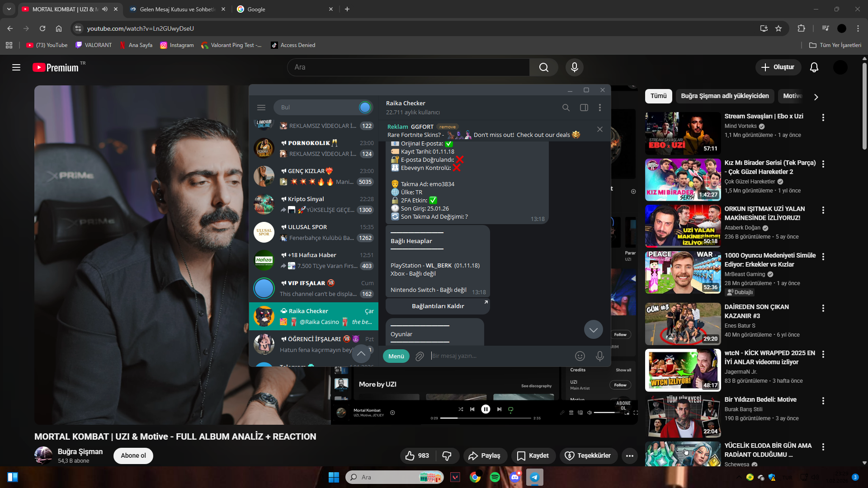Open the Telegram bot Menü button
Image resolution: width=868 pixels, height=488 pixels.
coord(396,357)
